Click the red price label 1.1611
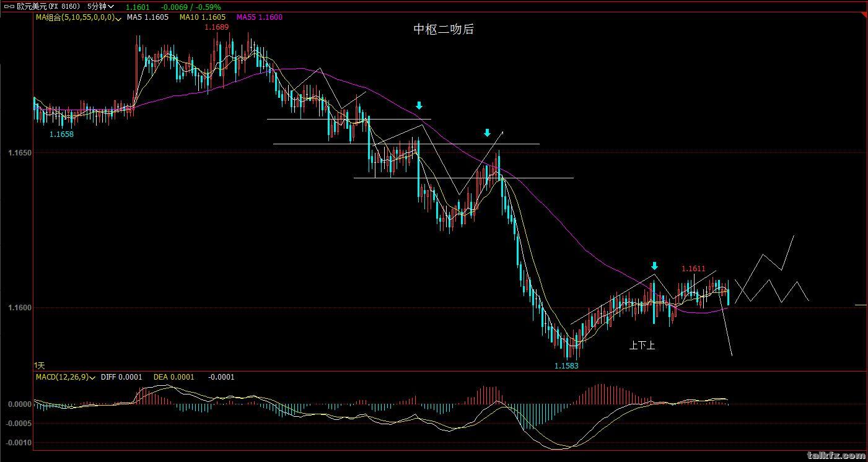Screen dimensions: 868x462 pos(693,269)
